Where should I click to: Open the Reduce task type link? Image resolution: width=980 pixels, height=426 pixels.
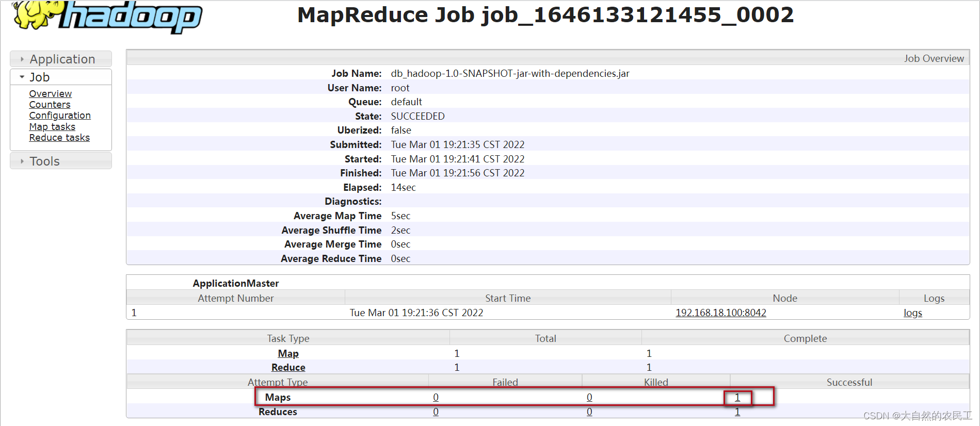(x=288, y=367)
